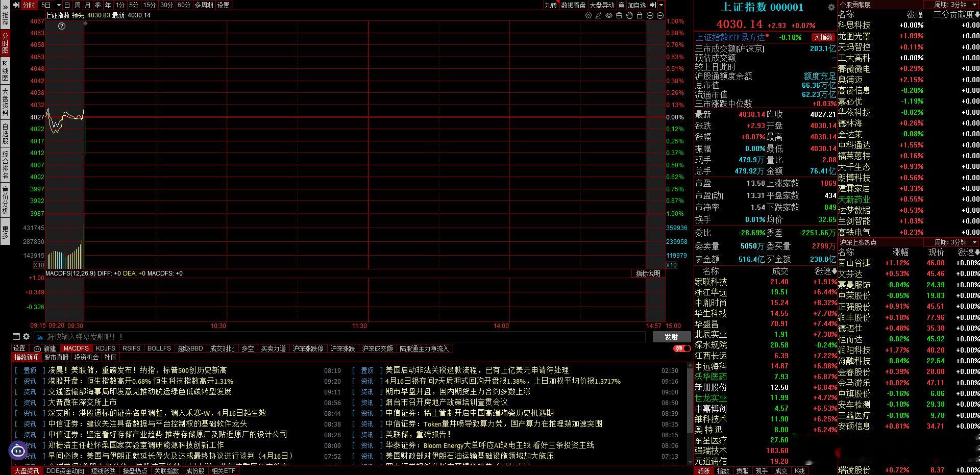Select the hand pan tool on the chart toolbar
Screen dimensions: 980x475
click(x=629, y=16)
